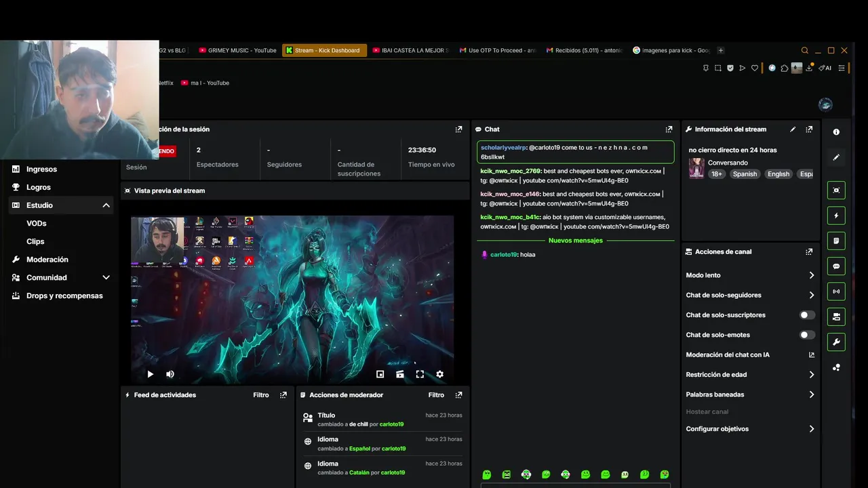Click the Nuevos mensajes divider label
868x488 pixels.
(576, 241)
